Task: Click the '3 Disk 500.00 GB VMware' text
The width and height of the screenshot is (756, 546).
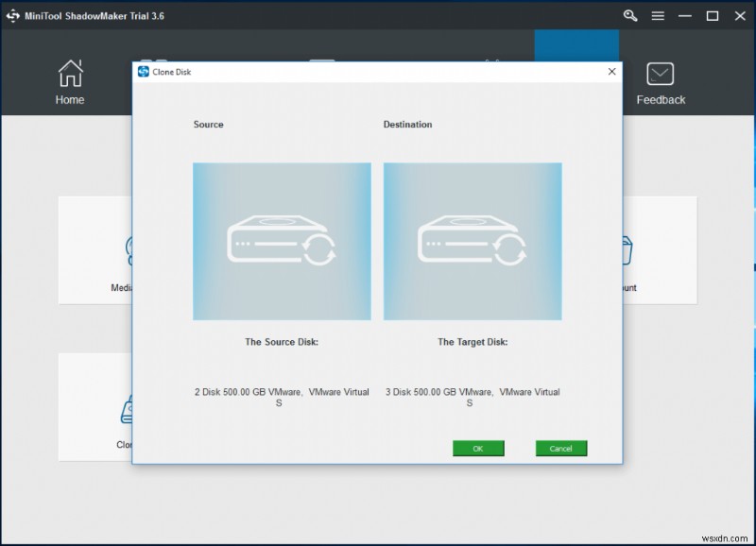Action: (472, 397)
